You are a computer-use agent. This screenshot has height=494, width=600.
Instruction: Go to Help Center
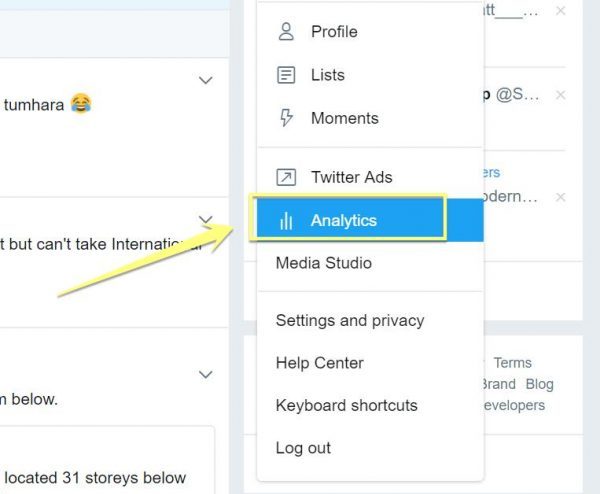[x=370, y=363]
